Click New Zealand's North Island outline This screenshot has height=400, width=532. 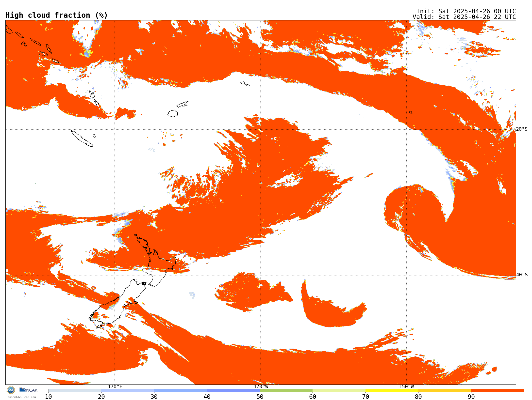click(158, 261)
